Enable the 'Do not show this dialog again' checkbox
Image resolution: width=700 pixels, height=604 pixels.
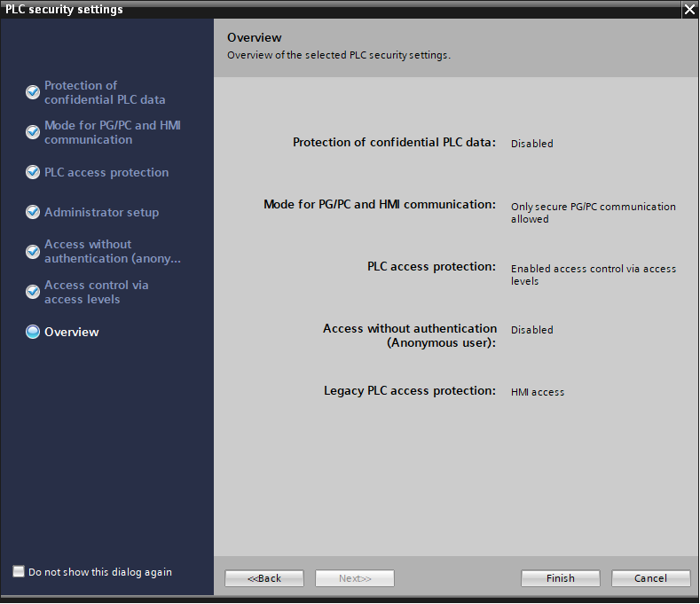coord(19,572)
